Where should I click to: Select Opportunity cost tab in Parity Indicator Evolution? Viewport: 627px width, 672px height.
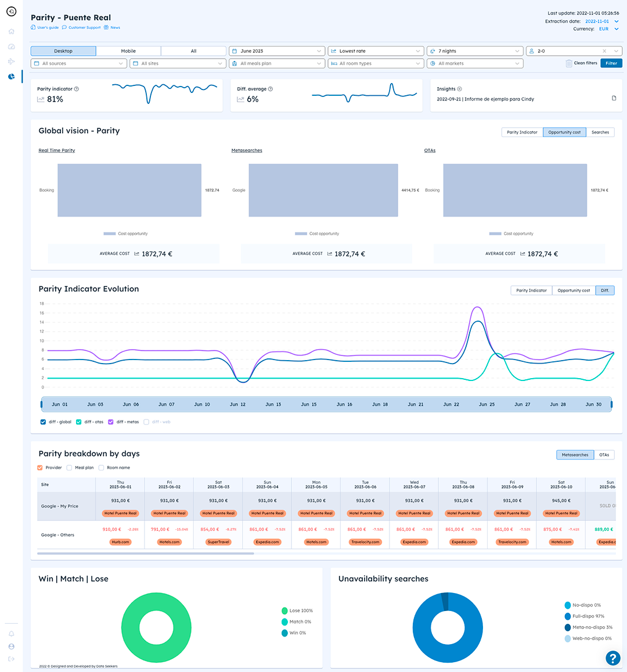[574, 290]
